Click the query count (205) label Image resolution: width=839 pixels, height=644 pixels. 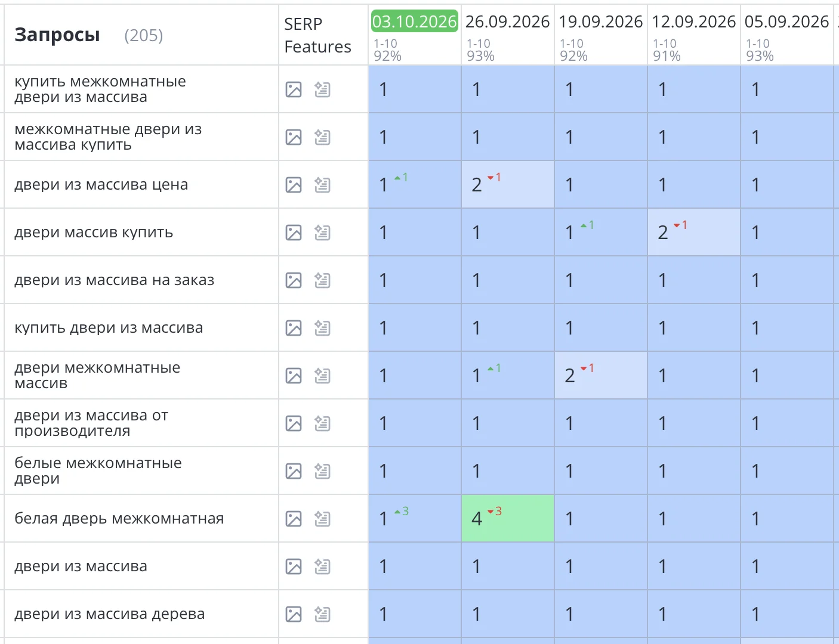coord(143,36)
